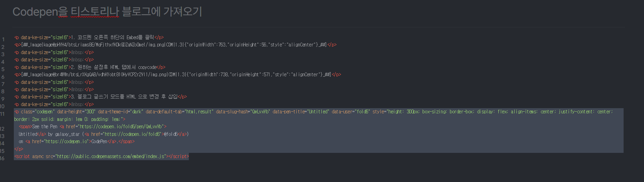Click the href="https://codepen.io" CodePen anchor line
Image resolution: width=644 pixels, height=182 pixels.
coord(76,141)
